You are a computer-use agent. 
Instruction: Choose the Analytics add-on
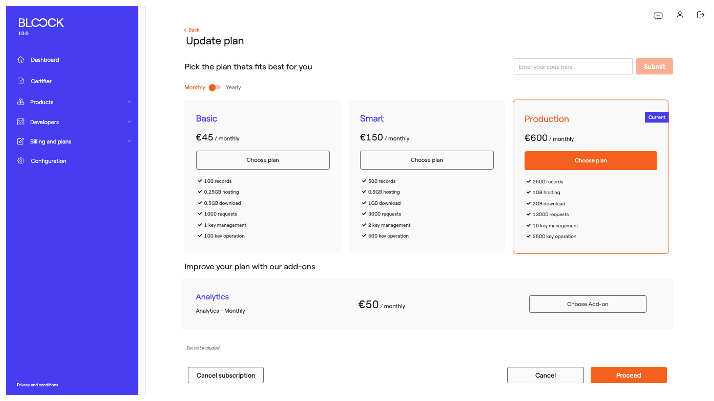[x=587, y=304]
